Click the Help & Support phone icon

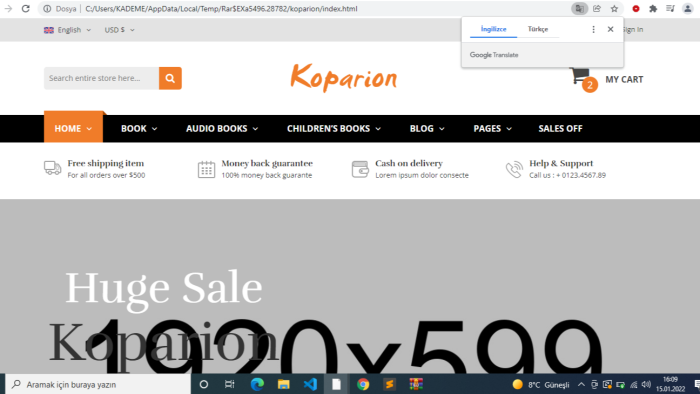pyautogui.click(x=514, y=169)
